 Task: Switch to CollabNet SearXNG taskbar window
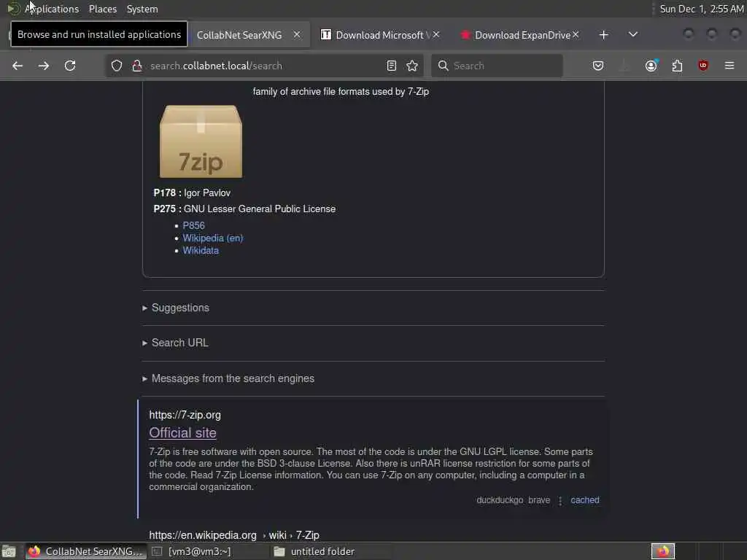coord(86,551)
